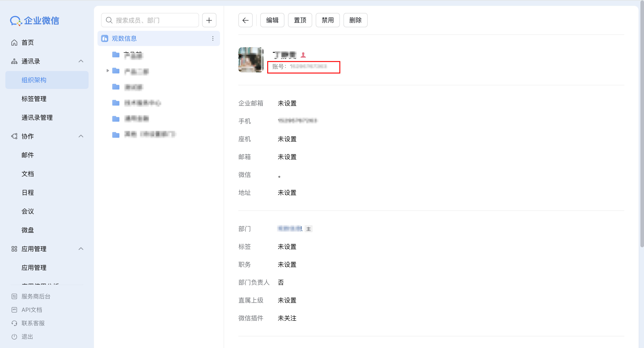Click the member avatar thumbnail
The width and height of the screenshot is (644, 348).
pos(250,60)
